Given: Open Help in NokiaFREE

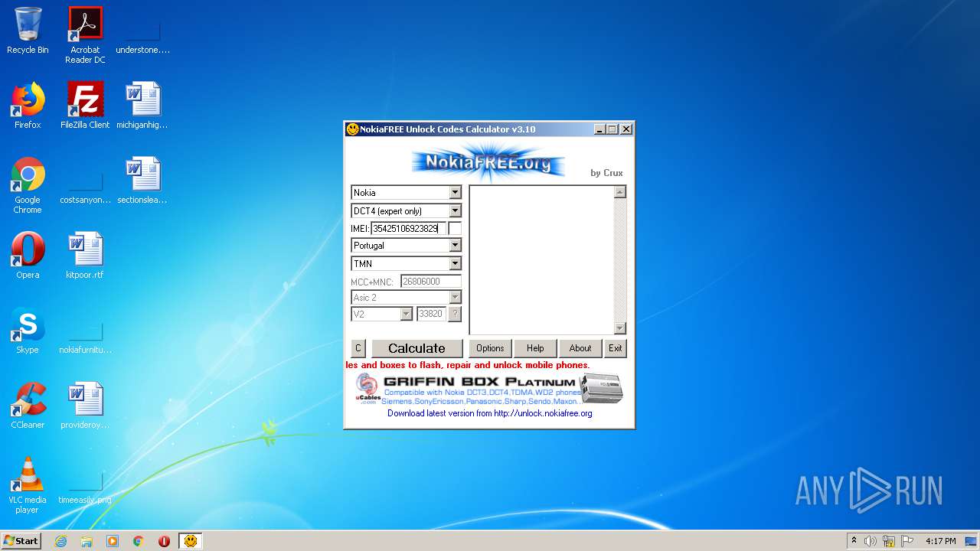Looking at the screenshot, I should point(535,348).
